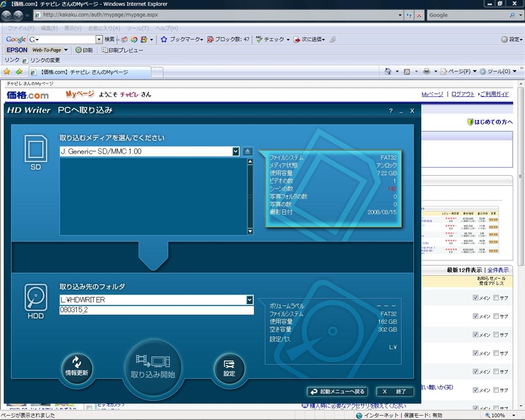
Task: Click the チェック spell check icon
Action: 259,39
